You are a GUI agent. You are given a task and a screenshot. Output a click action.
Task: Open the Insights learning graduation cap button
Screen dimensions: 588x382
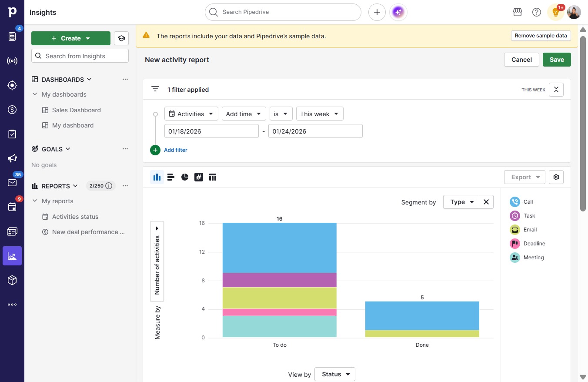[121, 38]
